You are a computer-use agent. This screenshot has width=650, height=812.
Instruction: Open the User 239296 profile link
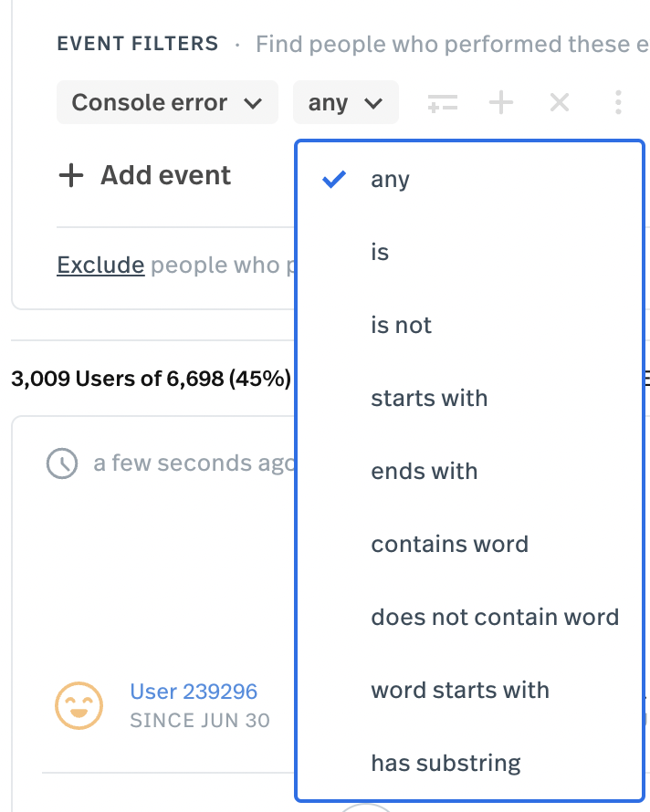pos(194,692)
